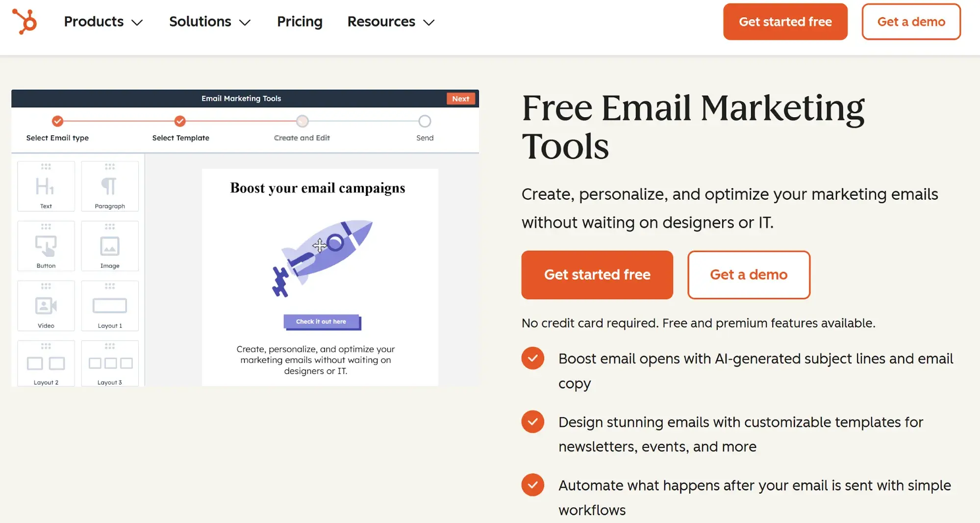Select the Layout 3 three-column icon
Screen dimensions: 980x523
coord(110,363)
